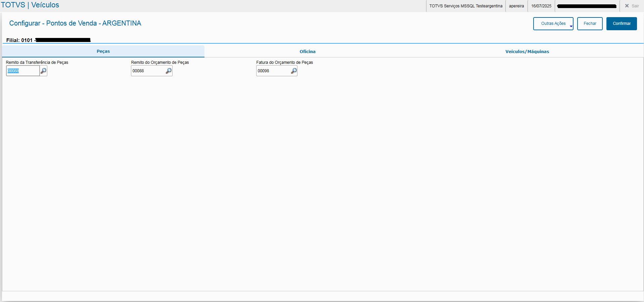Switch to the Veículos/Máquinas tab
Image resolution: width=644 pixels, height=302 pixels.
(527, 51)
